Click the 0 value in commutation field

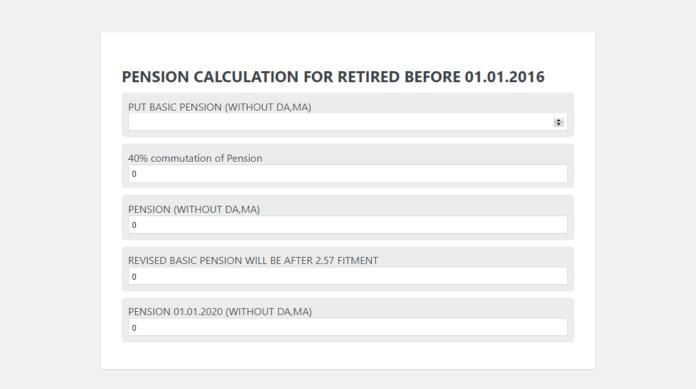coord(134,174)
